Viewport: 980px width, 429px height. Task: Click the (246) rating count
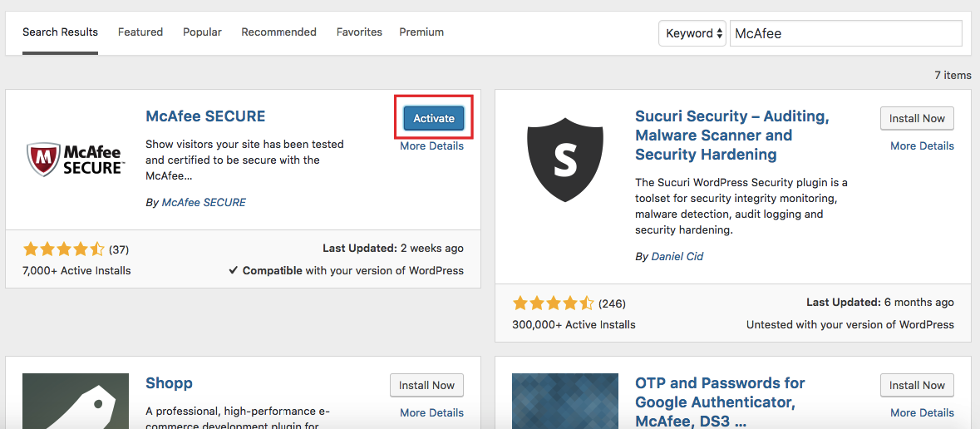pyautogui.click(x=612, y=303)
